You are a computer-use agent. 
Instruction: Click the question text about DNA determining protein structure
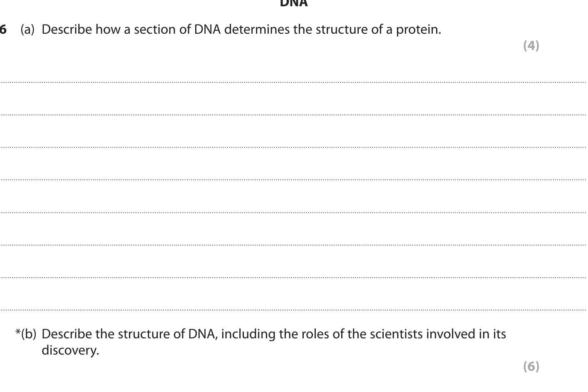point(241,30)
